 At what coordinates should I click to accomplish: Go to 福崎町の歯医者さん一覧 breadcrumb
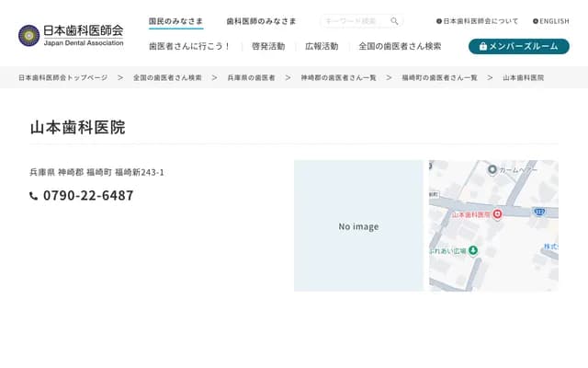(439, 78)
